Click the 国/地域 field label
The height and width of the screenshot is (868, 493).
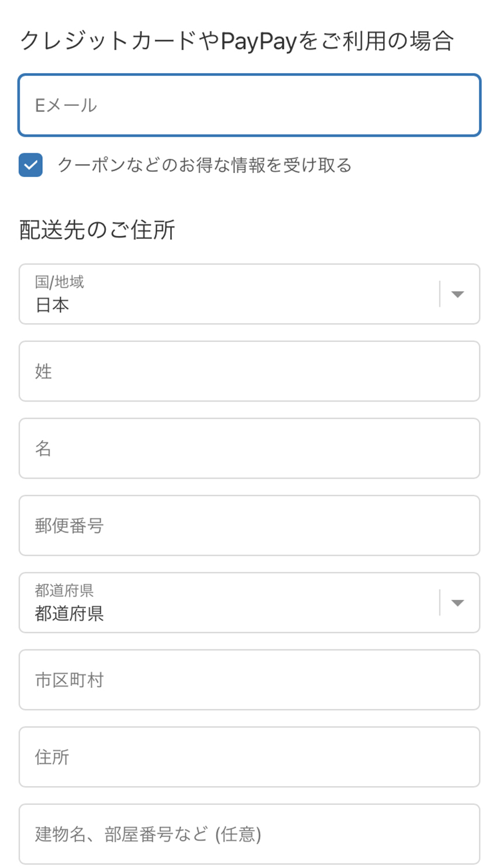click(x=60, y=282)
